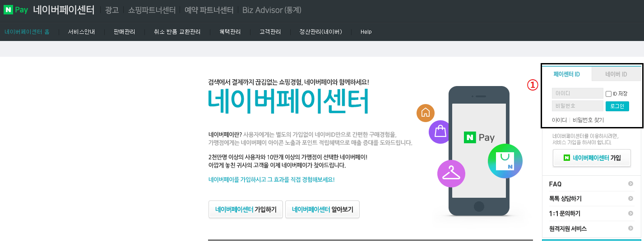Click the green Naver shopping bag icon
This screenshot has height=241, width=644.
pyautogui.click(x=505, y=161)
